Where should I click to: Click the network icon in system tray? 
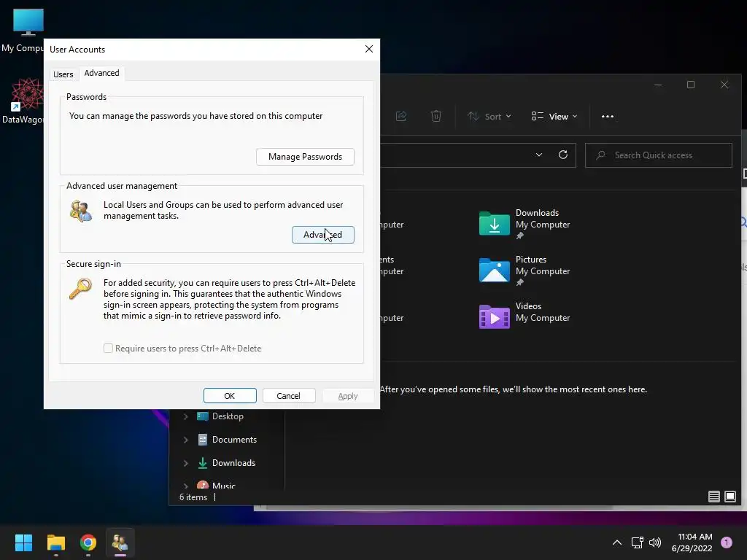(x=637, y=542)
